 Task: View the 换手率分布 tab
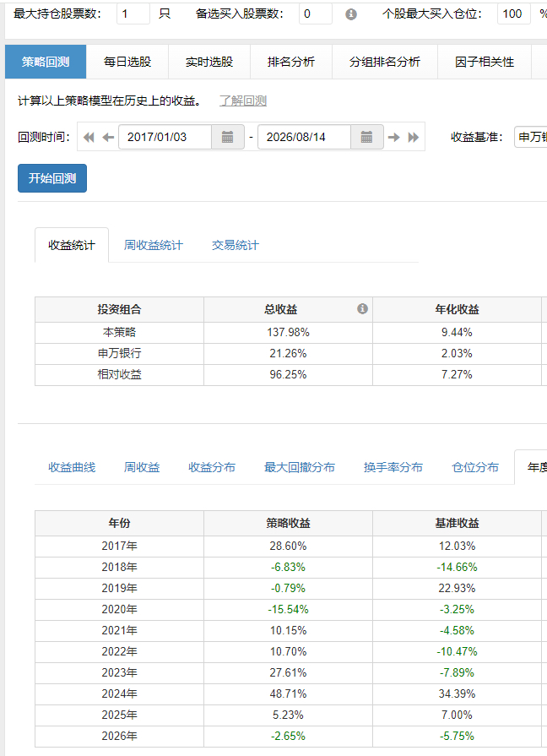click(x=393, y=467)
